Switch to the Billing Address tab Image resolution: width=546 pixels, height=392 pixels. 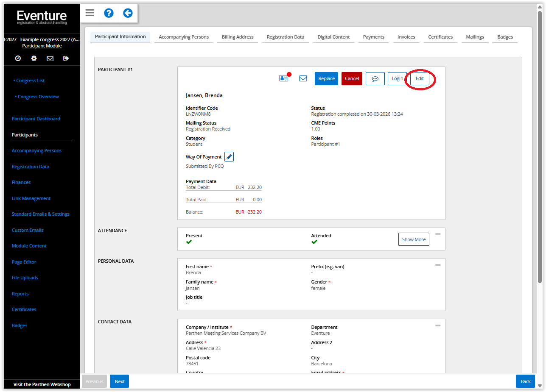pos(238,37)
